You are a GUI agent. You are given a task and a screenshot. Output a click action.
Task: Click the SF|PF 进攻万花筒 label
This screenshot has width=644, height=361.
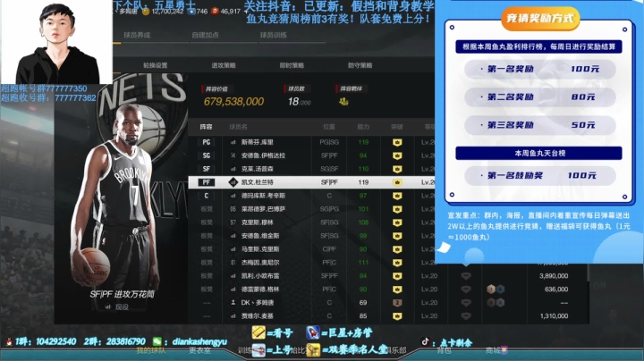coord(123,294)
